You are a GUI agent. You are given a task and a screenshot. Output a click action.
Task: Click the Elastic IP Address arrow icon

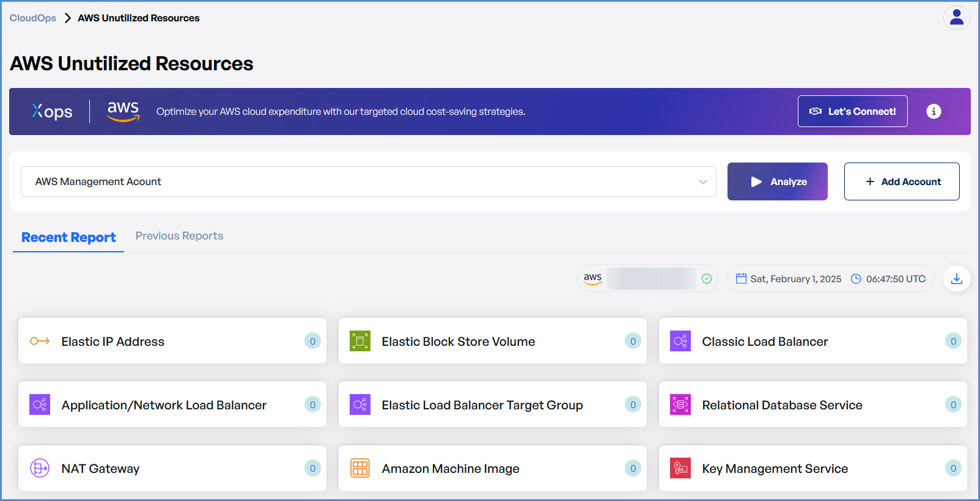[x=40, y=341]
